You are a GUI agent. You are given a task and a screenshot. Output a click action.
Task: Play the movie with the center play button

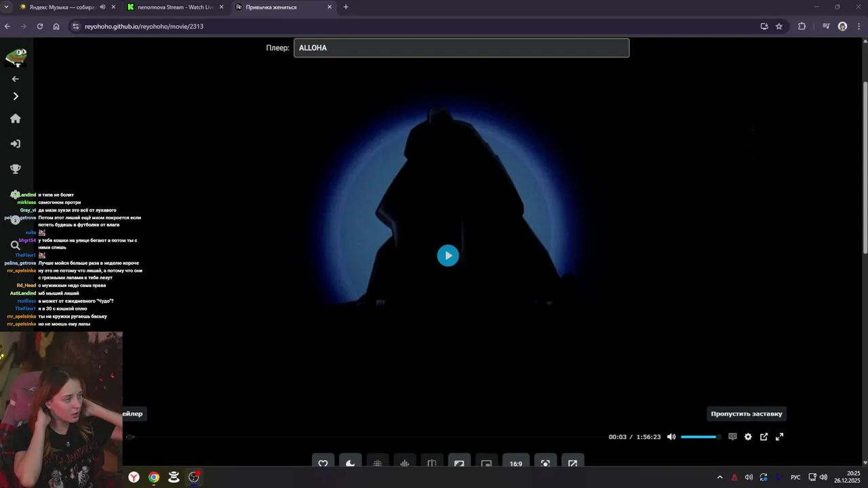tap(448, 256)
